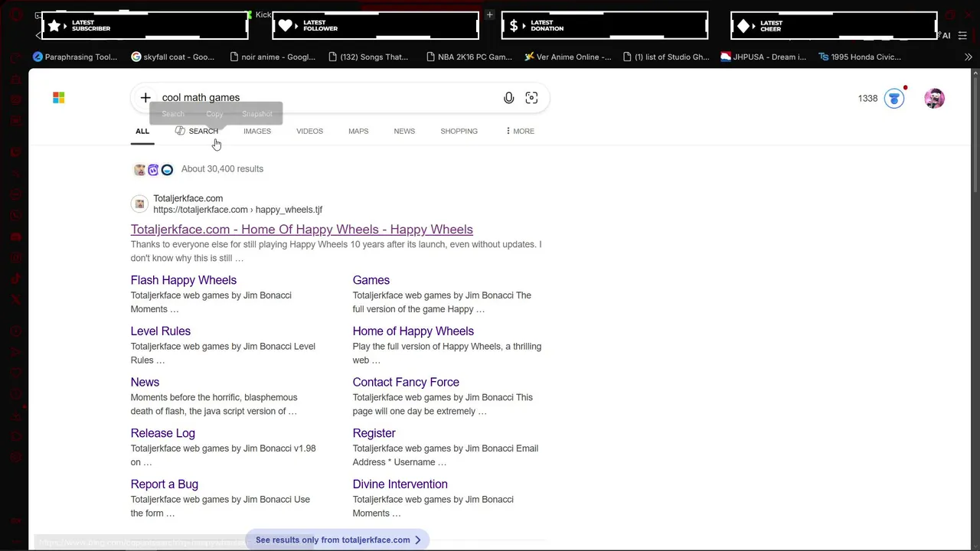Viewport: 980px width, 551px height.
Task: Open the 1995 Honda Civic bookmark
Action: [x=860, y=57]
